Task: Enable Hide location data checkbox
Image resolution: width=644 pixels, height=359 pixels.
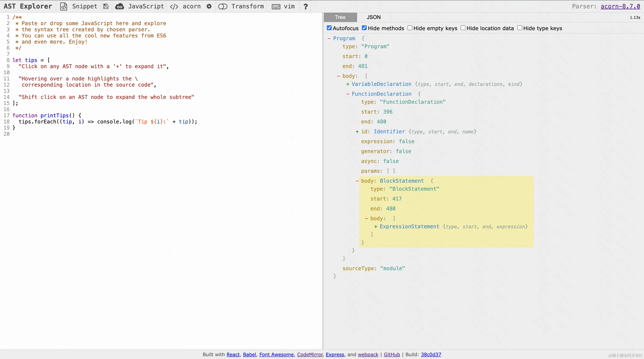Action: tap(463, 28)
